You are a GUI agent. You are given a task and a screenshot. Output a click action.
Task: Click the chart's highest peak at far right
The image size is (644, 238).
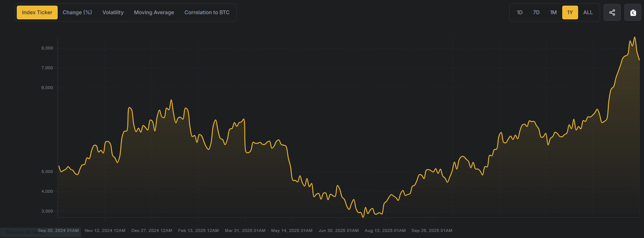pos(635,37)
